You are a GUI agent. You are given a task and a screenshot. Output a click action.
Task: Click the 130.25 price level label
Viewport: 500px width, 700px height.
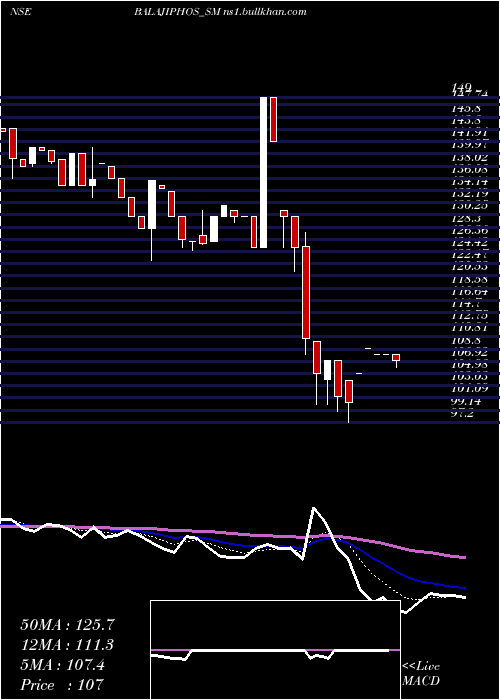coord(470,207)
